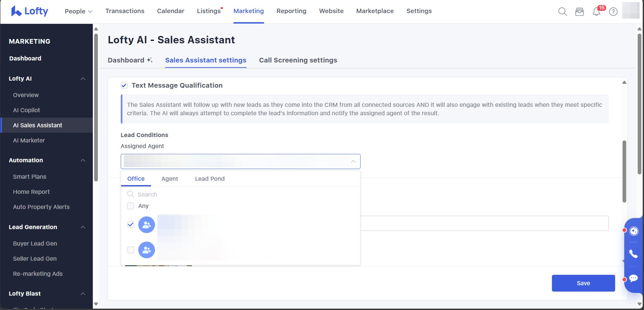Open Auto Property Alerts in sidebar
644x310 pixels.
pos(41,207)
